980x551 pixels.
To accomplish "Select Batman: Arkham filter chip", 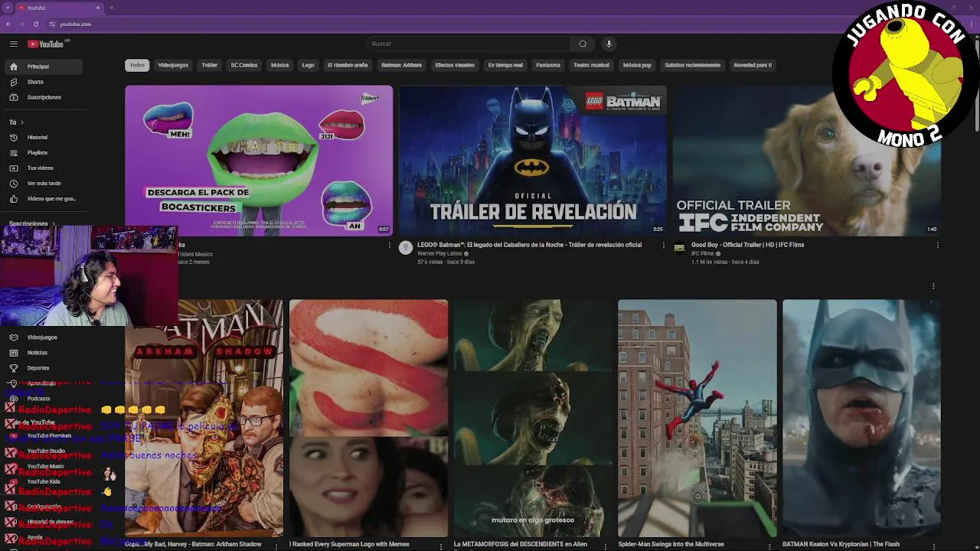I will [x=401, y=65].
